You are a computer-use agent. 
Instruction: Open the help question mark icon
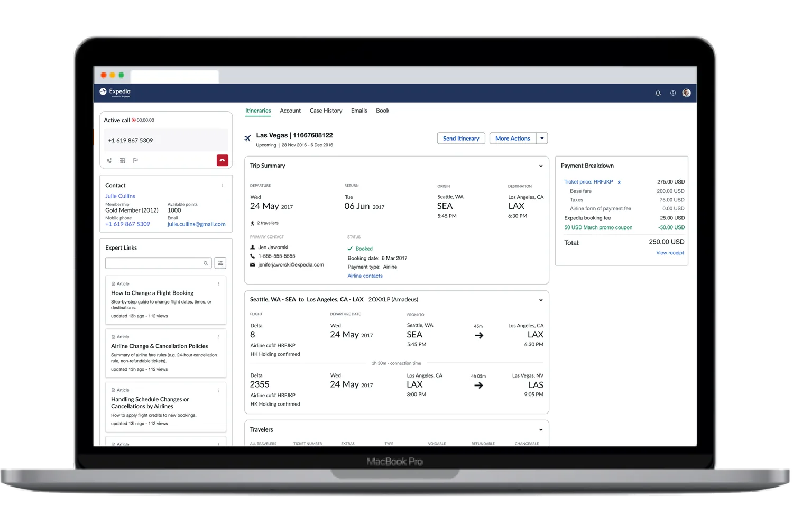click(x=672, y=93)
